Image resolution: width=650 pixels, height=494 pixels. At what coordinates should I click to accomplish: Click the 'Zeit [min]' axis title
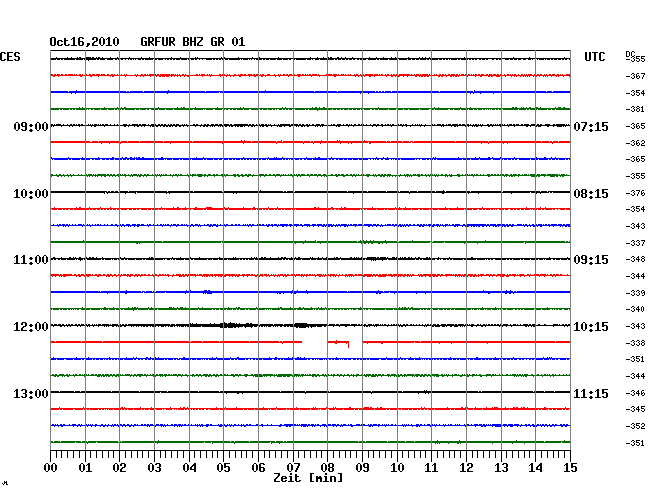pyautogui.click(x=308, y=478)
